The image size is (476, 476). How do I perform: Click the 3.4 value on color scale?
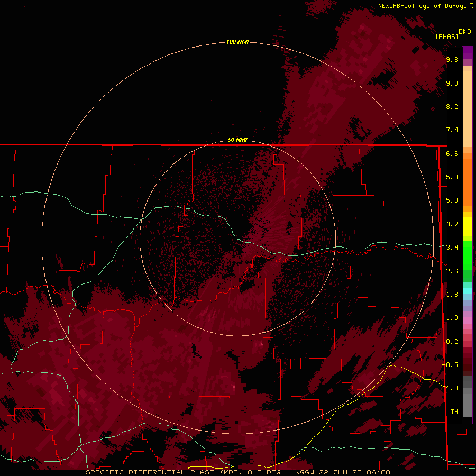click(452, 248)
